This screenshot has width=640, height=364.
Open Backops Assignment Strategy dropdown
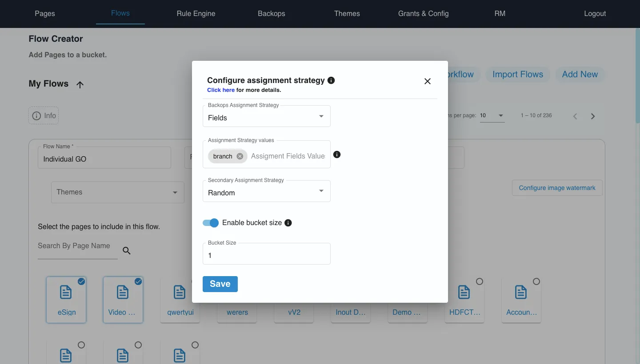coord(267,116)
